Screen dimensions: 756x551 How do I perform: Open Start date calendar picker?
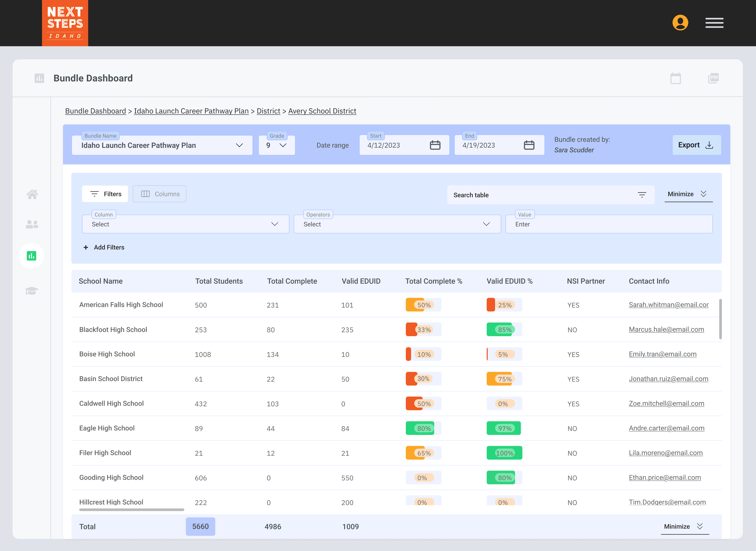click(x=435, y=145)
